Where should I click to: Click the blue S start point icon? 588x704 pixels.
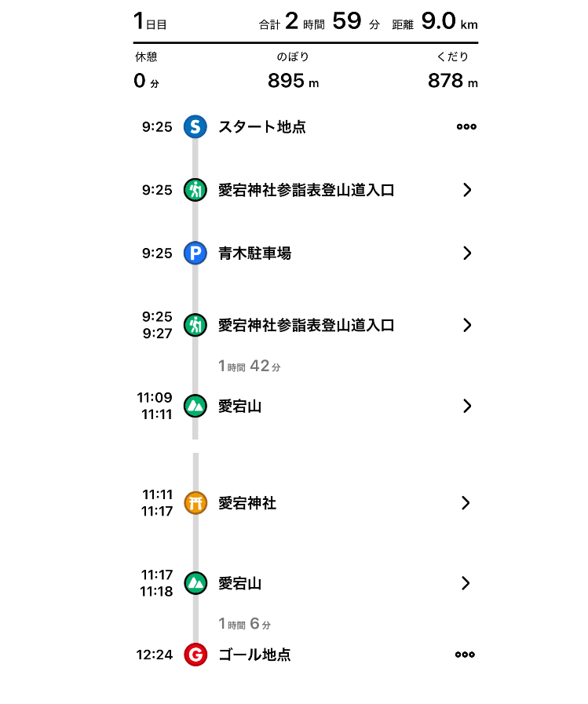point(195,126)
